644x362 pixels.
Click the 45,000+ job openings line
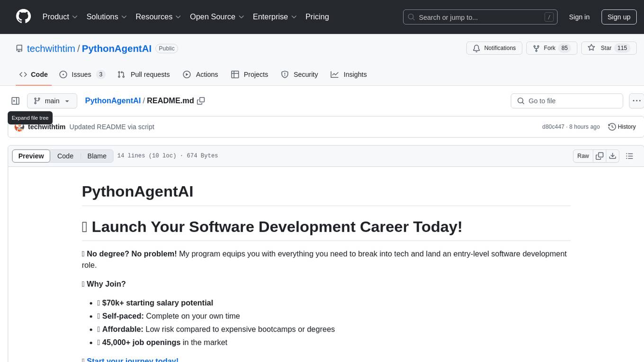(x=162, y=342)
